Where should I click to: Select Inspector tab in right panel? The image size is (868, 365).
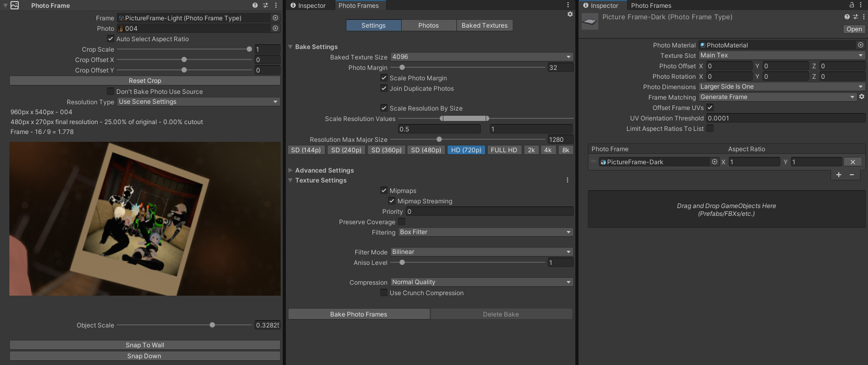click(601, 5)
